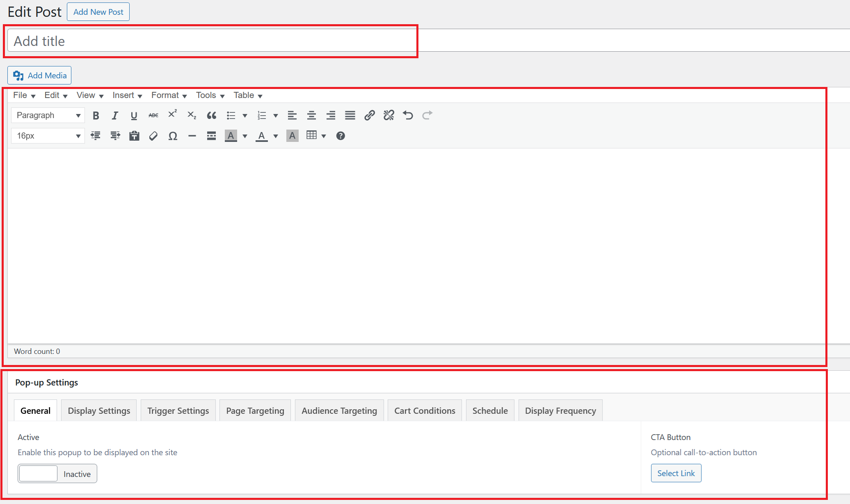Increase indent of paragraph
The image size is (850, 504).
pyautogui.click(x=115, y=136)
